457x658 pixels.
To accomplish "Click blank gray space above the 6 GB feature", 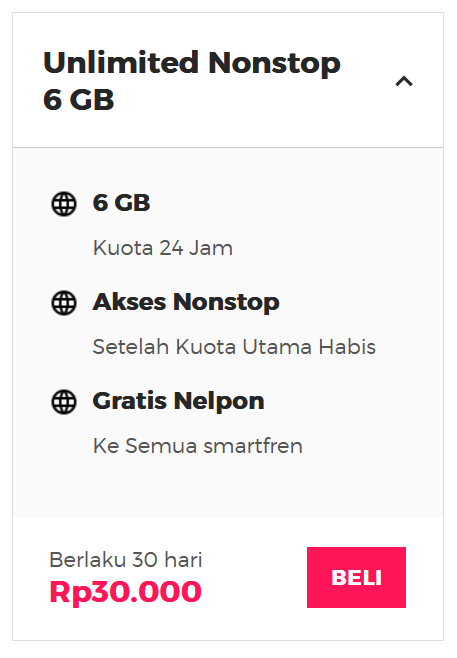I will [x=228, y=169].
